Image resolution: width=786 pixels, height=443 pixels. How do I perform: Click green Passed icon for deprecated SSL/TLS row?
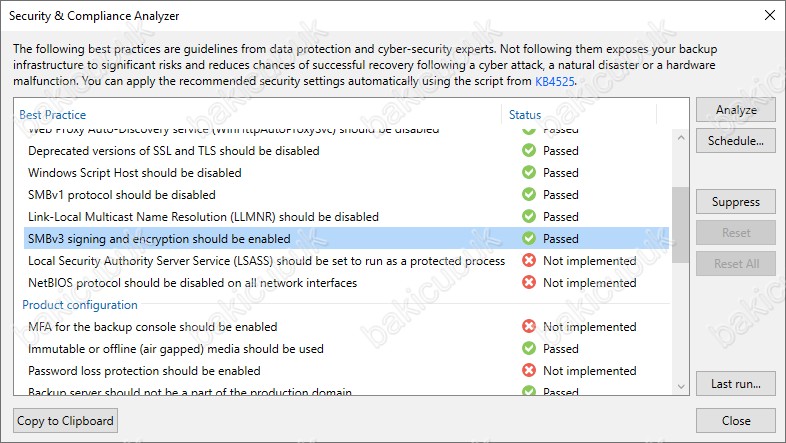pos(529,150)
